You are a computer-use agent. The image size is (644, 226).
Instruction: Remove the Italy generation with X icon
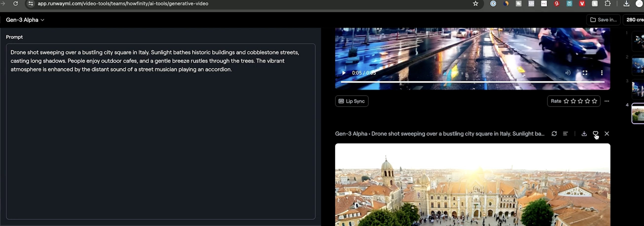(607, 134)
